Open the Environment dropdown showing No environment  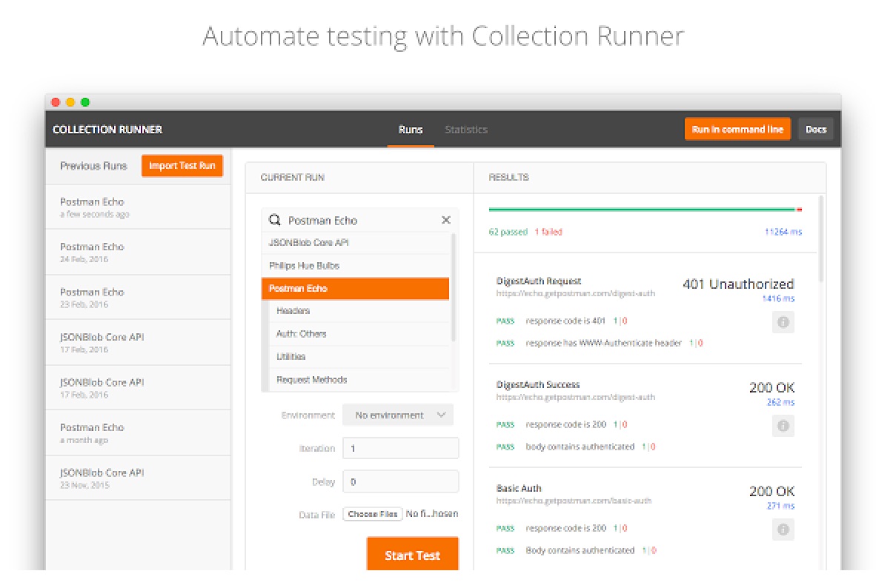pos(398,415)
